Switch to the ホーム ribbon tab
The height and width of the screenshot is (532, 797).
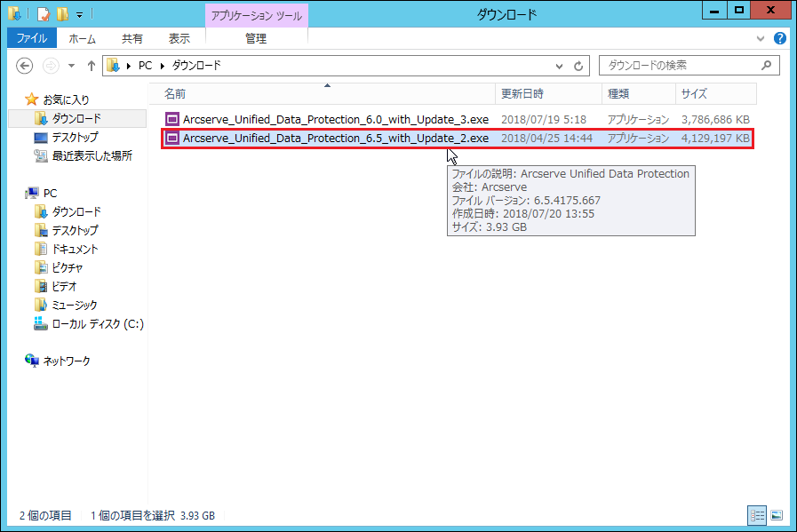click(x=82, y=38)
